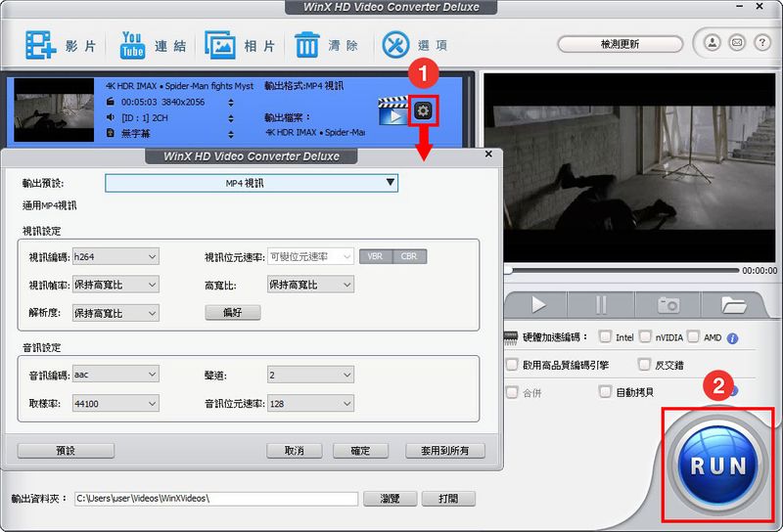Screen dimensions: 783x532
Task: Open the 音訊編碼 aac dropdown
Action: coord(115,375)
